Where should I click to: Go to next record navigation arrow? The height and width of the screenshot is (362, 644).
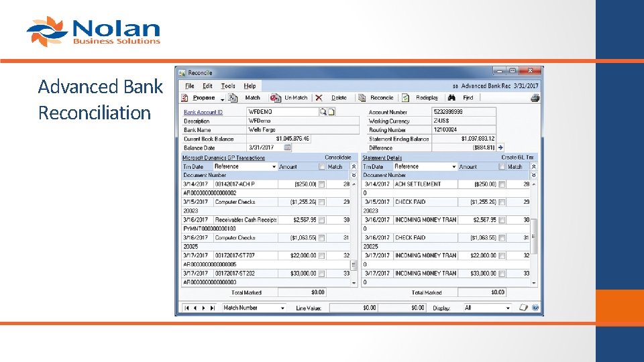tap(204, 308)
